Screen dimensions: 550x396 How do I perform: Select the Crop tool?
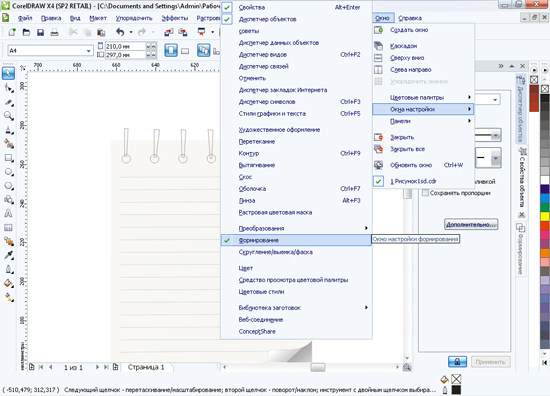click(x=8, y=102)
